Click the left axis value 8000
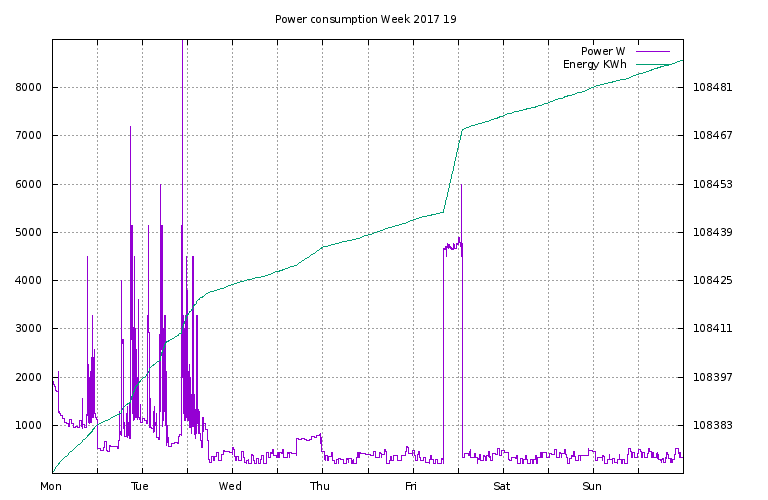The width and height of the screenshot is (768, 500). 28,87
